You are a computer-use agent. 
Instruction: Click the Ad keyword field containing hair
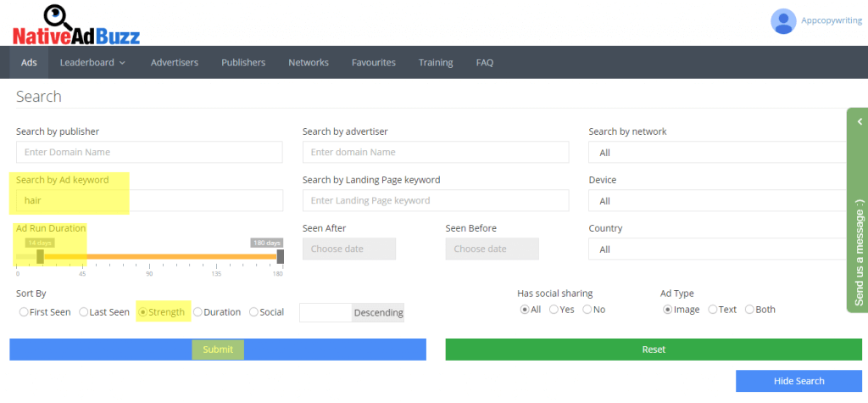pos(149,200)
